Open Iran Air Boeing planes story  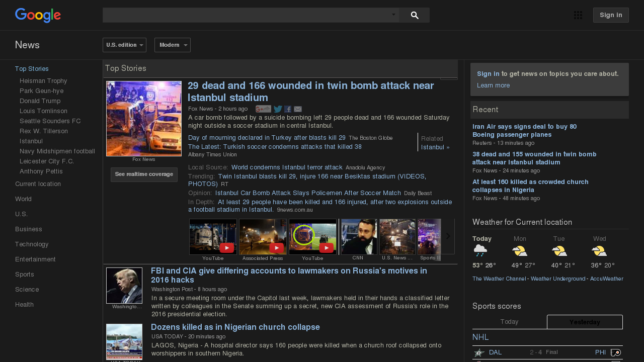[x=524, y=131]
